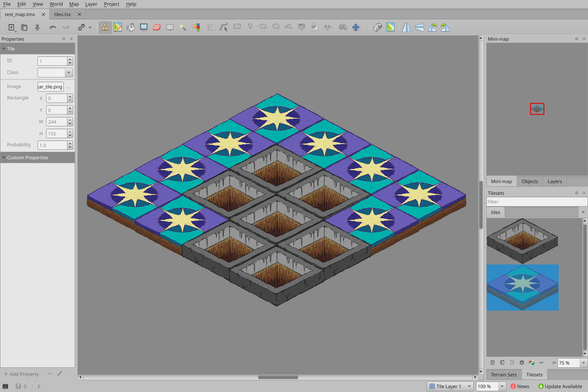Screen dimensions: 588x392
Task: Flip the stamp horizontally
Action: click(x=406, y=27)
